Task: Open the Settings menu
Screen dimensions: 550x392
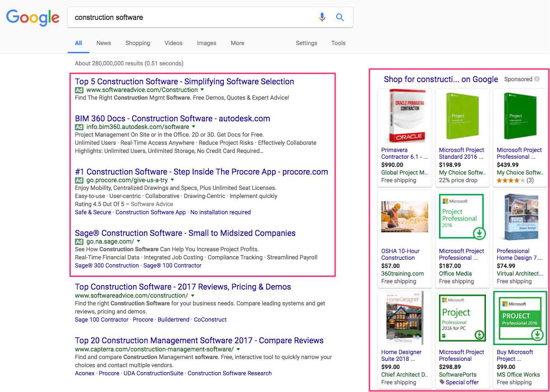Action: pyautogui.click(x=306, y=43)
